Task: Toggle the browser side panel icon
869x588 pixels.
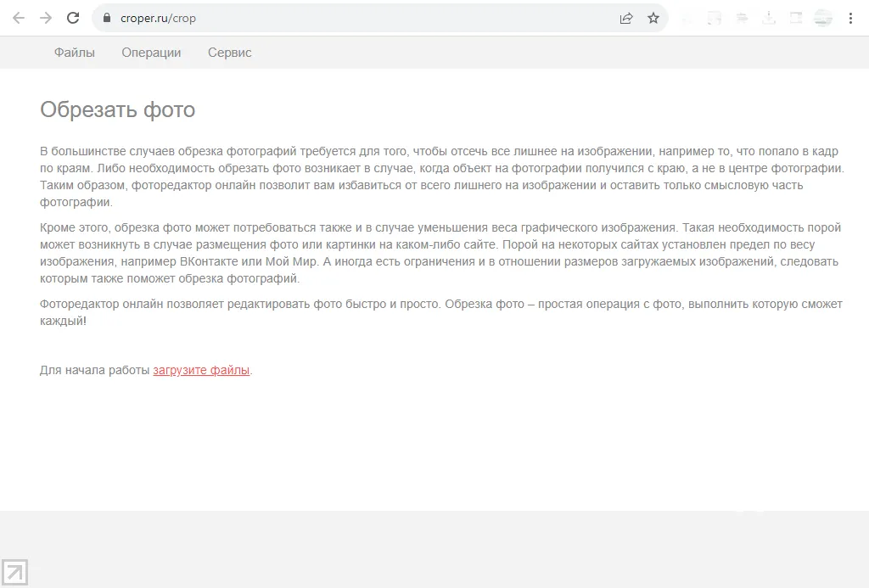Action: [x=796, y=18]
